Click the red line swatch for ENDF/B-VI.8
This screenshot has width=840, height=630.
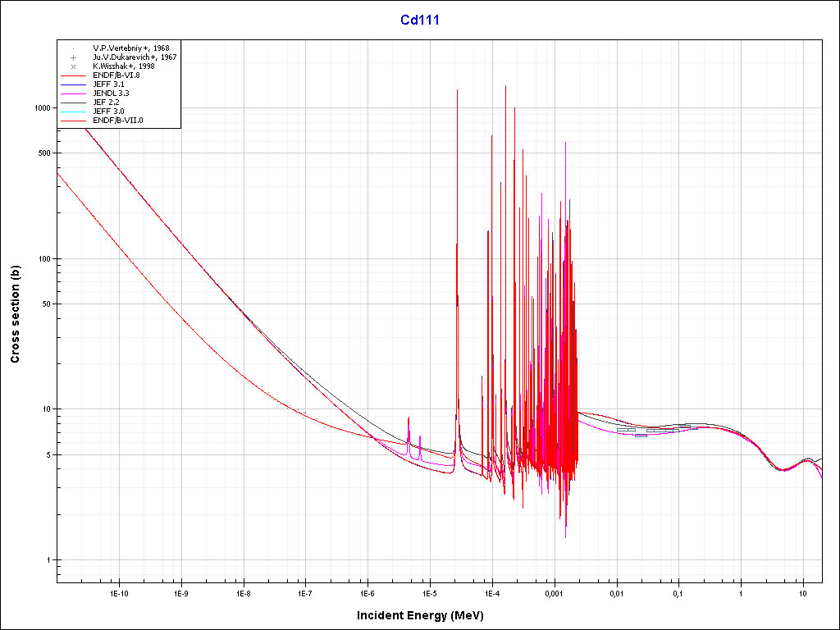click(73, 75)
